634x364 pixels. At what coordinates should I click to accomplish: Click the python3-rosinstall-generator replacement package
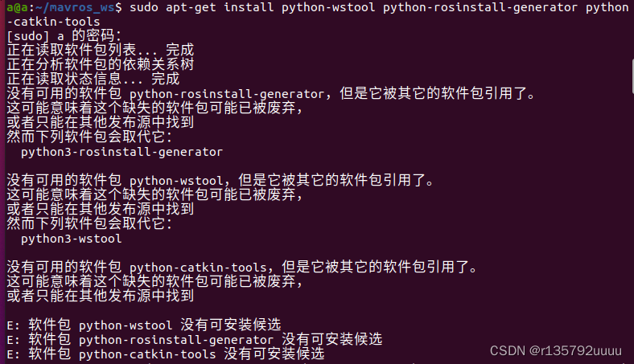point(121,152)
